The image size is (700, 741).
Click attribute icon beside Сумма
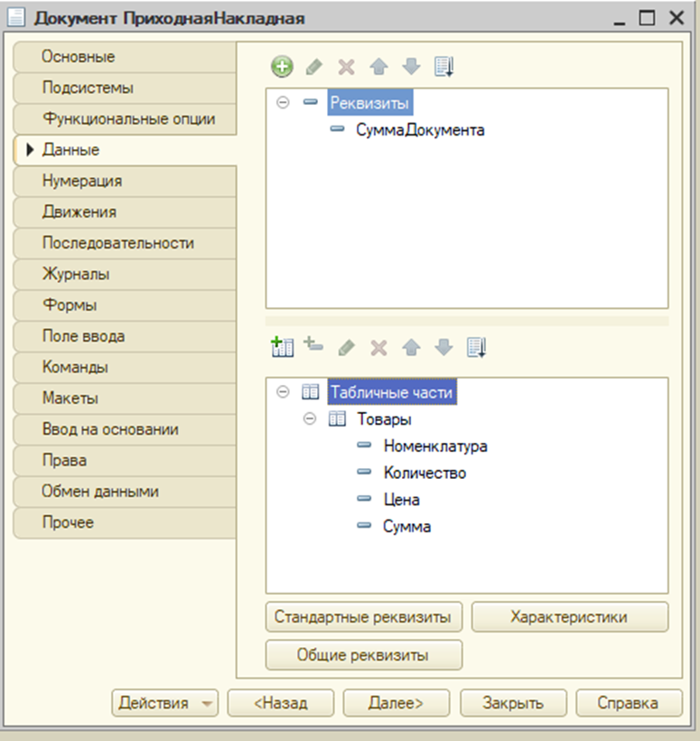coord(364,525)
